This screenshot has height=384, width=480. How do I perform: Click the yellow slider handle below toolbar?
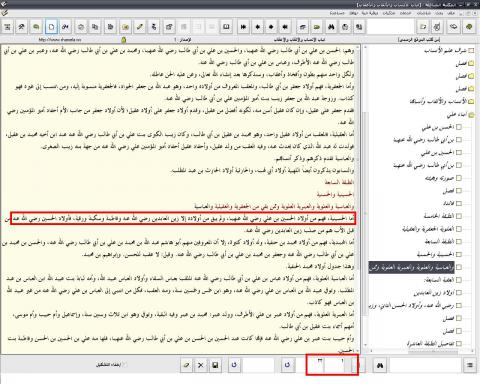[x=124, y=40]
